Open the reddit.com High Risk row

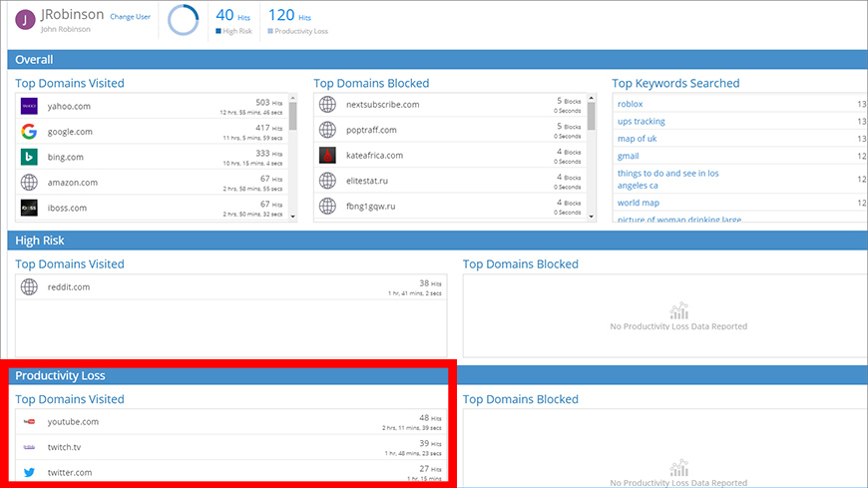coord(230,287)
